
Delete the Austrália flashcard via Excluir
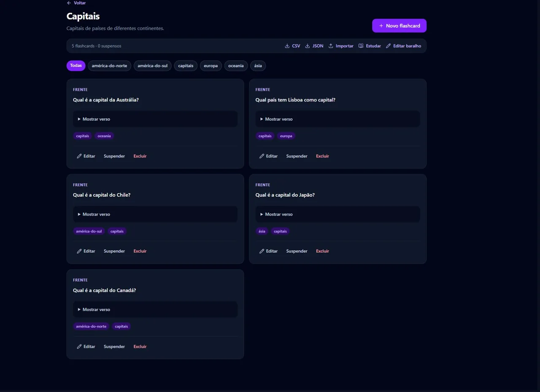pos(140,156)
